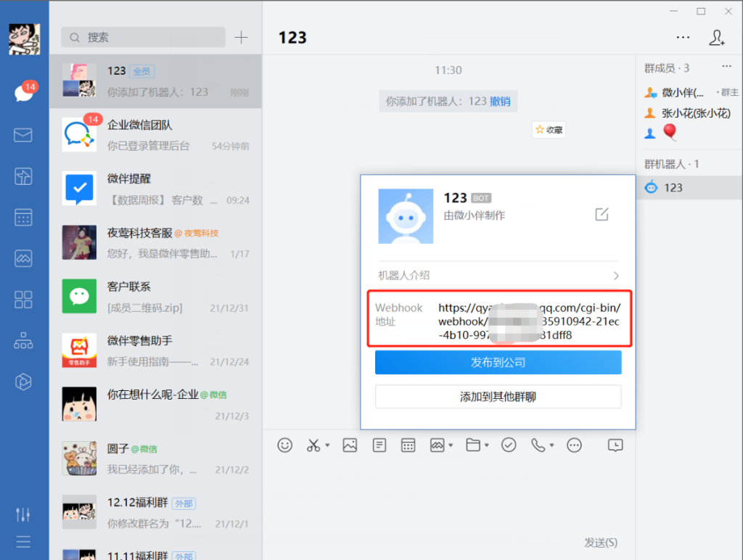Open the Contacts organization icon in sidebar
743x560 pixels.
23,341
